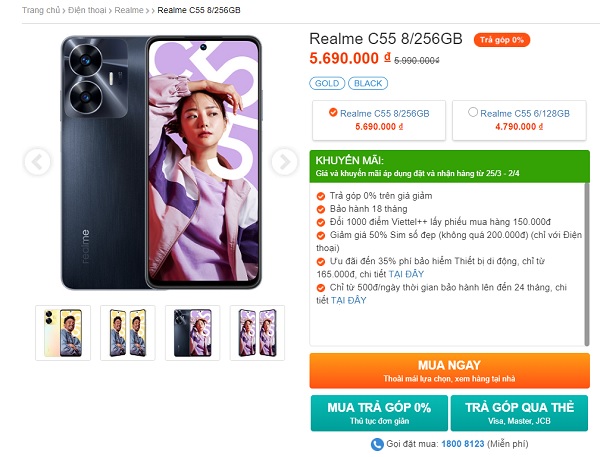Click the next image arrow
Screen dimensions: 600x457
coord(284,161)
